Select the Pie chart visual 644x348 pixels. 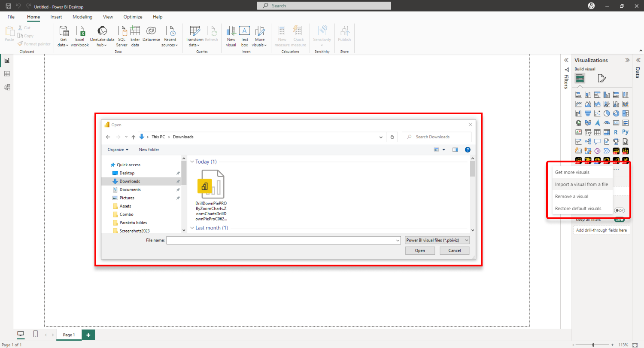[x=607, y=113]
